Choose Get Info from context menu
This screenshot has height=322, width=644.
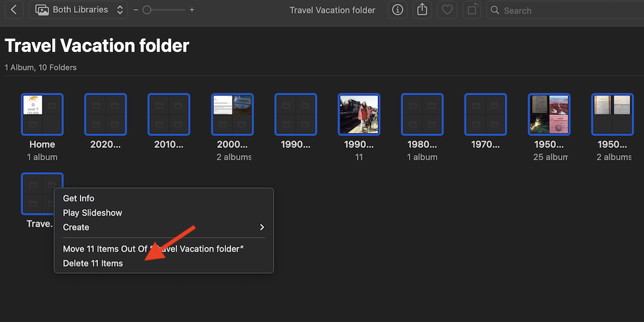pos(79,198)
